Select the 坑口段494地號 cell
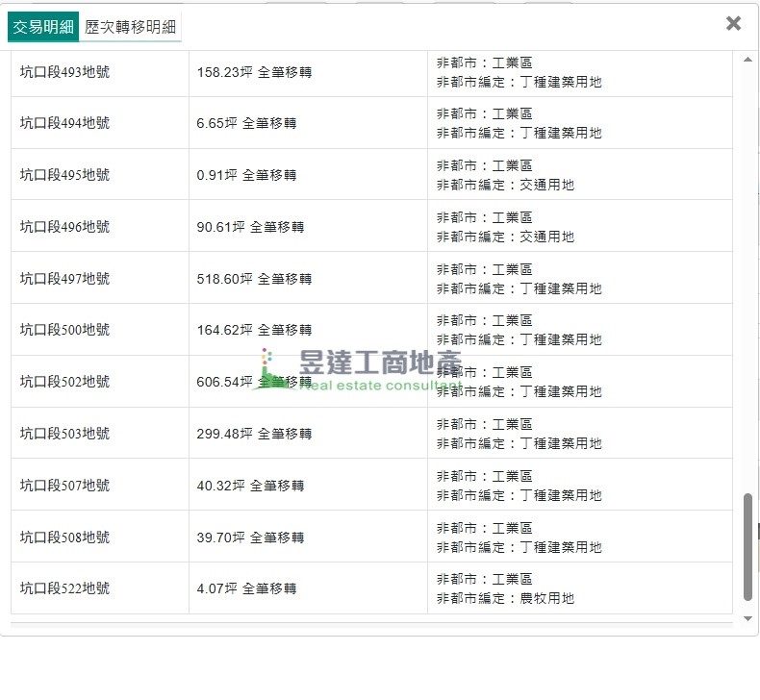 (x=65, y=123)
